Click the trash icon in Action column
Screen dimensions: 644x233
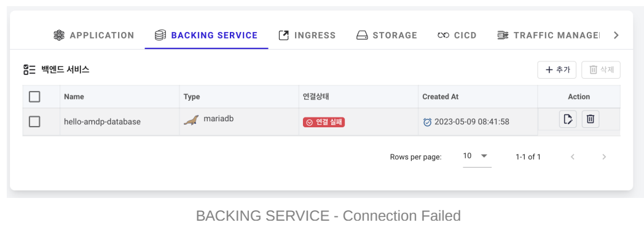tap(591, 119)
